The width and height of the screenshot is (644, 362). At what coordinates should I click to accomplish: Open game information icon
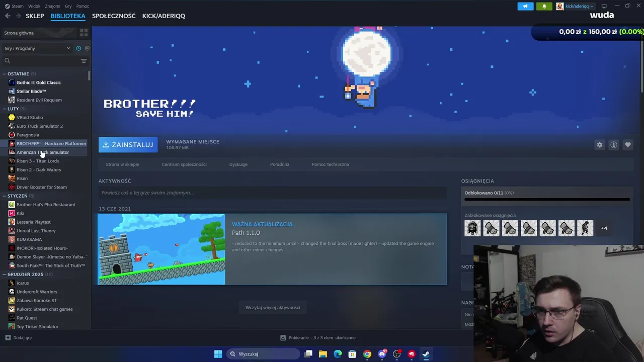[x=614, y=145]
